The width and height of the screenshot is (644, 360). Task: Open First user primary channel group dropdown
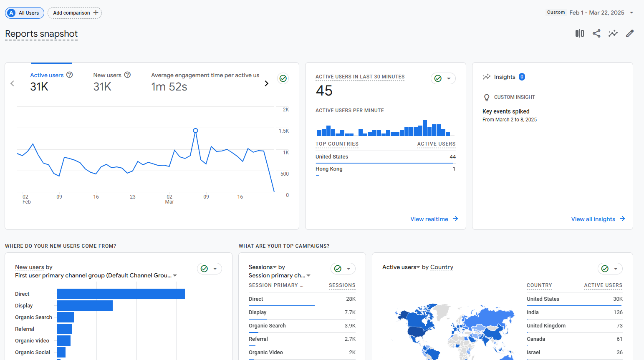175,275
